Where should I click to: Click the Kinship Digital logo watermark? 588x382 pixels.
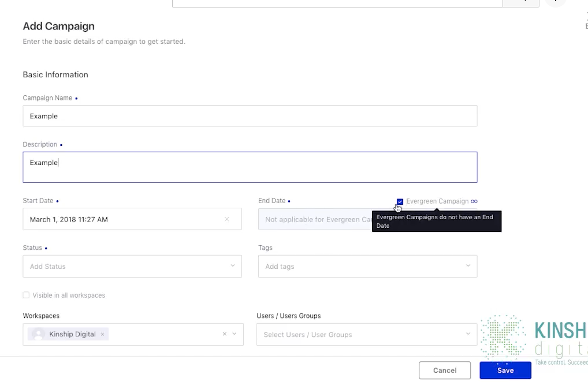tap(531, 339)
